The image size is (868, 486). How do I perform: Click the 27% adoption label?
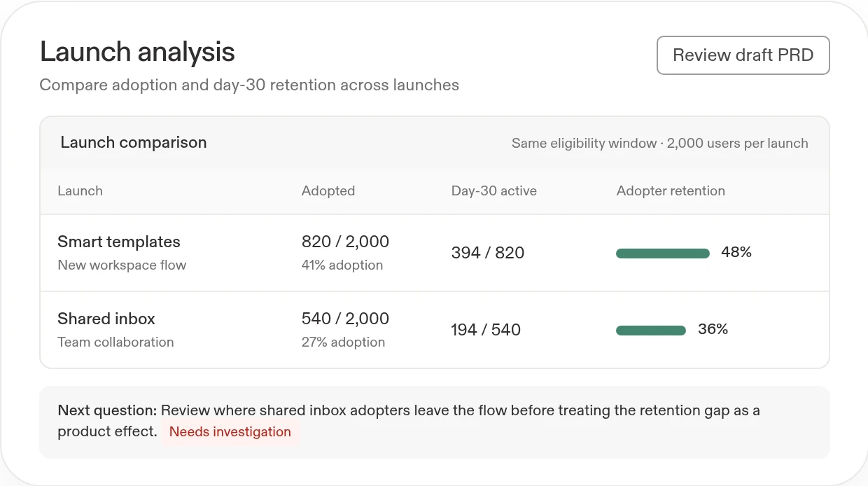click(x=343, y=342)
